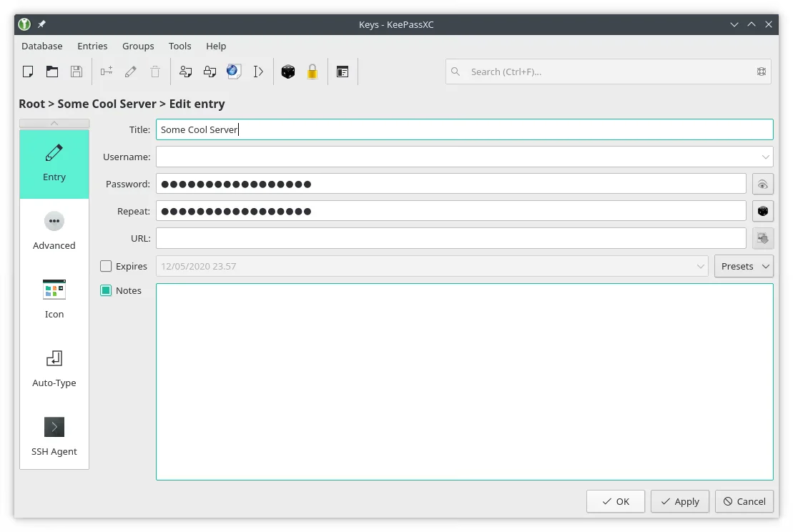Toggle the entry preview panel icon
This screenshot has width=793, height=532.
(343, 72)
